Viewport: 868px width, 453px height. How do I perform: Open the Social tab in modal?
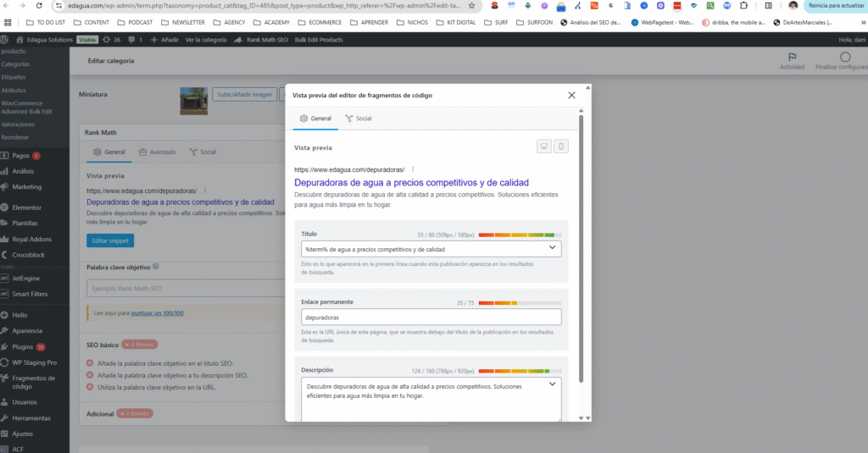pyautogui.click(x=358, y=119)
